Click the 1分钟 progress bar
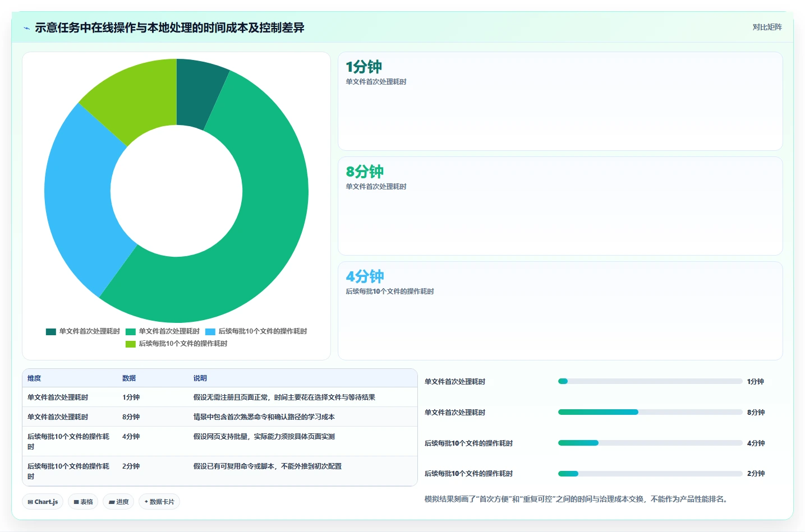Screen dimensions: 805x532 point(650,381)
